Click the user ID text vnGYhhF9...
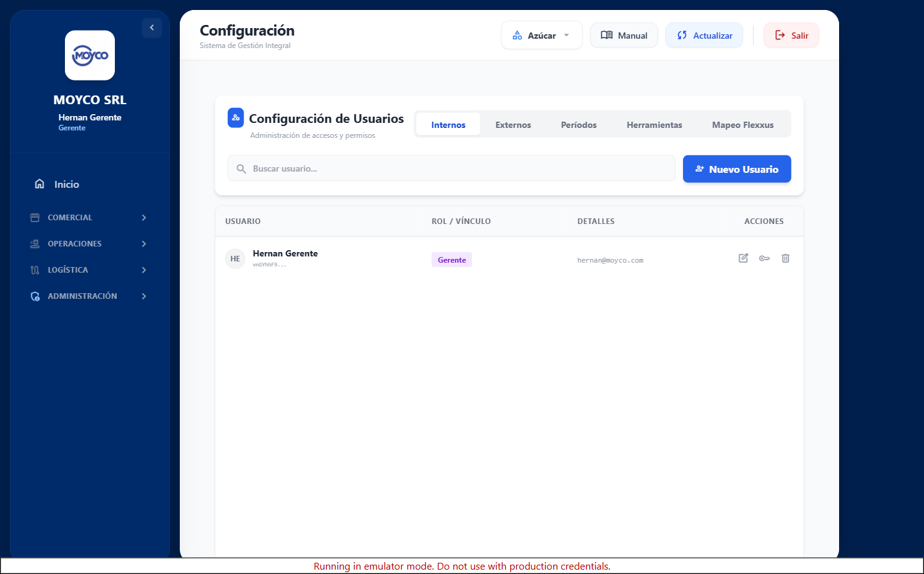 (270, 265)
